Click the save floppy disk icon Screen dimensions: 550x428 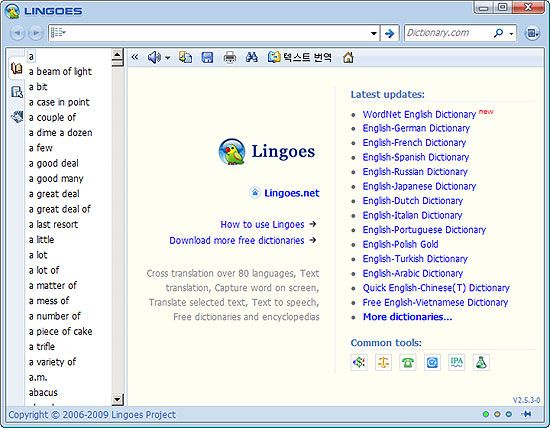click(x=207, y=57)
